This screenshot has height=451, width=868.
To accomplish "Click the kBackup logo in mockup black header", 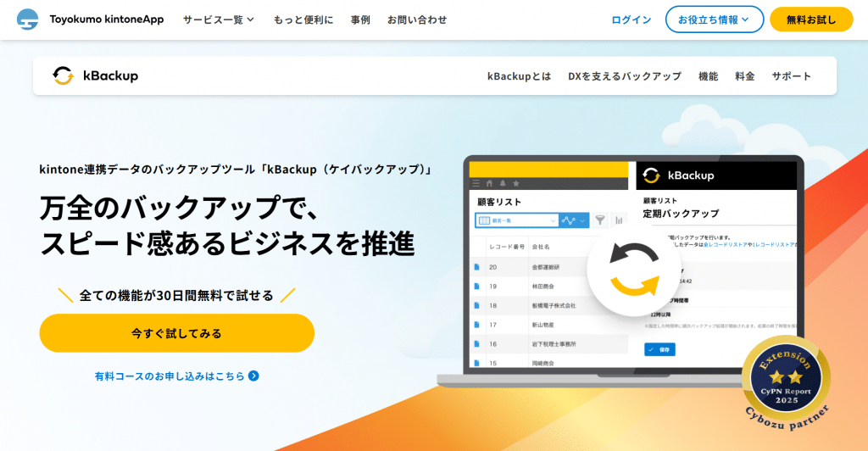I will point(679,175).
